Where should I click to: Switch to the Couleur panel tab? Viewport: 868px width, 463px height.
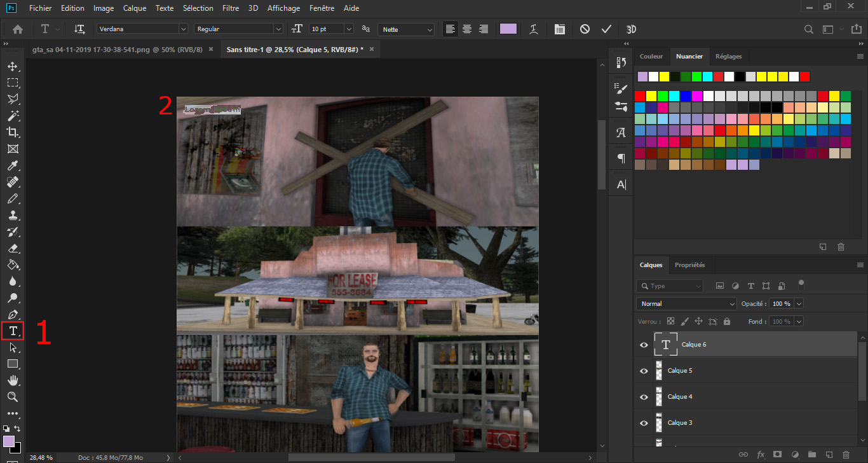[x=651, y=56]
